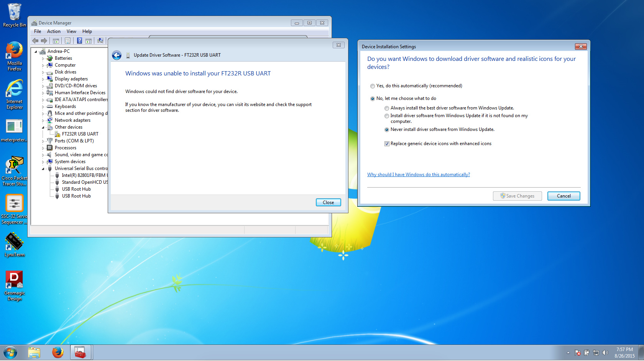Screen dimensions: 644x361
Task: Select Human Interface Devices tree item
Action: 80,93
